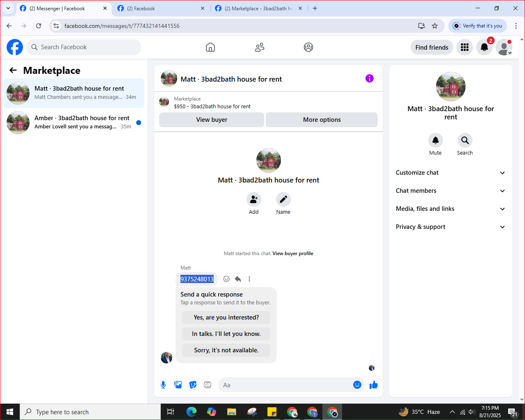
Task: Send 'In talks. I'll let you know.'
Action: point(226,334)
